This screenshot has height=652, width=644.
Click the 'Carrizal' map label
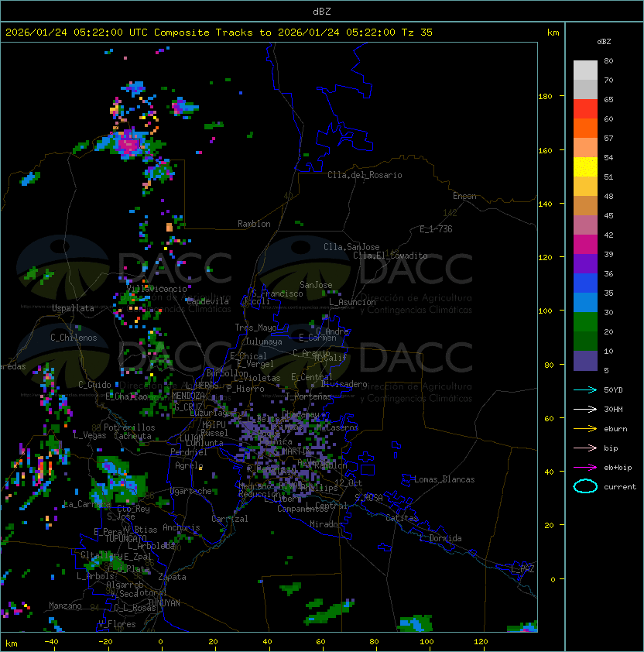pyautogui.click(x=230, y=519)
